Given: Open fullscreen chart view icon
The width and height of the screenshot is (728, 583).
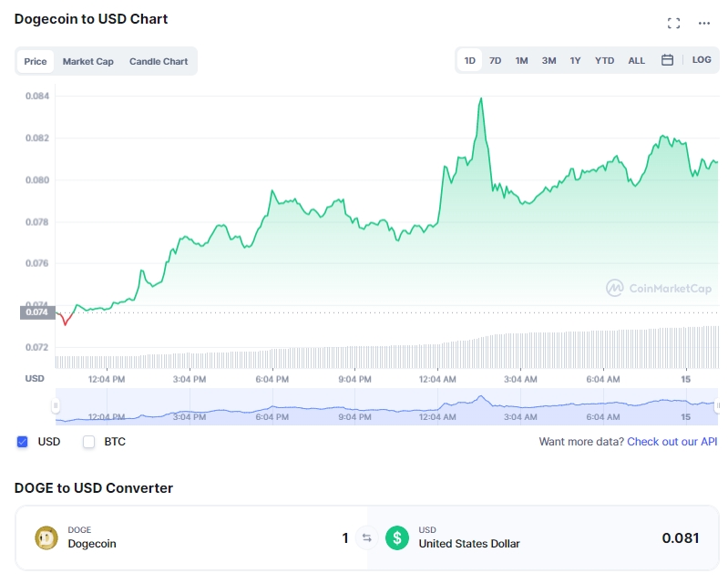Looking at the screenshot, I should pyautogui.click(x=673, y=23).
